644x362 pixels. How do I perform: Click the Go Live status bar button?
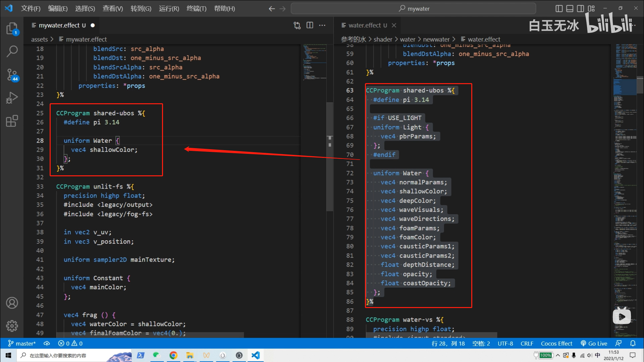594,343
